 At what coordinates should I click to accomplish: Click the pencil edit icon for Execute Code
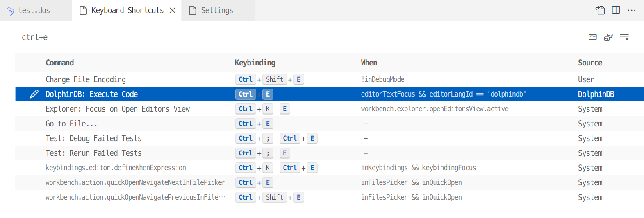[34, 94]
